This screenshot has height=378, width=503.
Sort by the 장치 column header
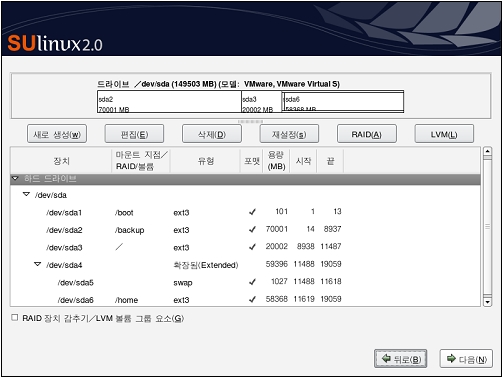pyautogui.click(x=61, y=161)
